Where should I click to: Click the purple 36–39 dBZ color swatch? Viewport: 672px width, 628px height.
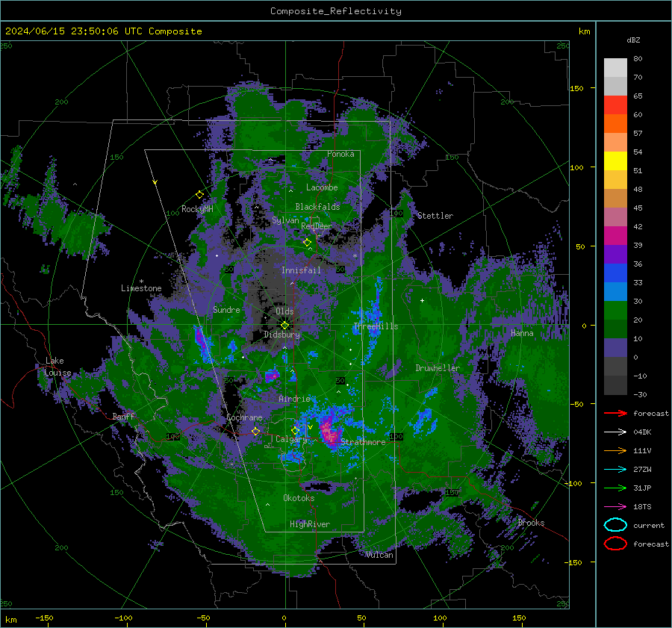coord(615,255)
